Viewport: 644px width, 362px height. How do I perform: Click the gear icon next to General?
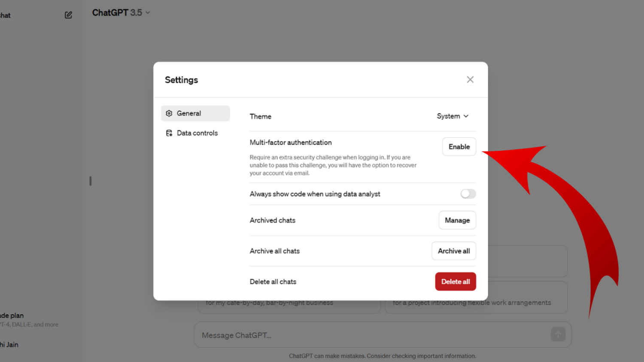tap(169, 113)
